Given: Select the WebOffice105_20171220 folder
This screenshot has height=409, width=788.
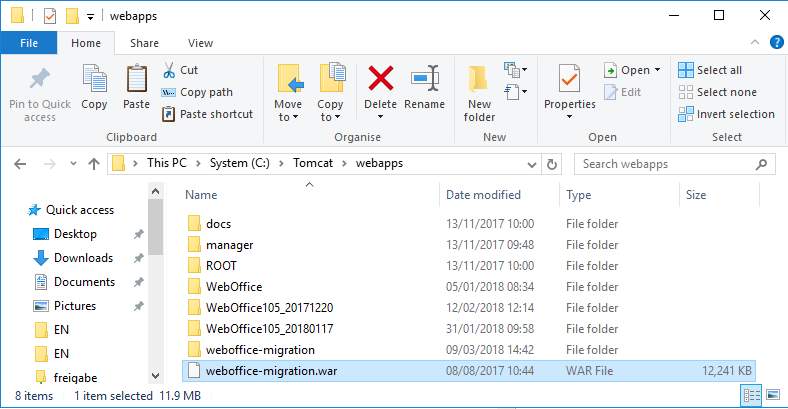Looking at the screenshot, I should (x=269, y=308).
